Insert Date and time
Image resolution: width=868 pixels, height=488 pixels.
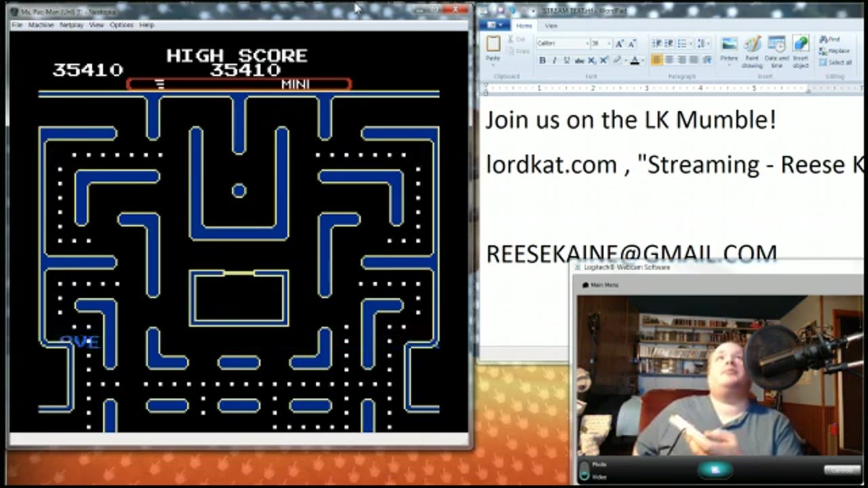pyautogui.click(x=776, y=52)
